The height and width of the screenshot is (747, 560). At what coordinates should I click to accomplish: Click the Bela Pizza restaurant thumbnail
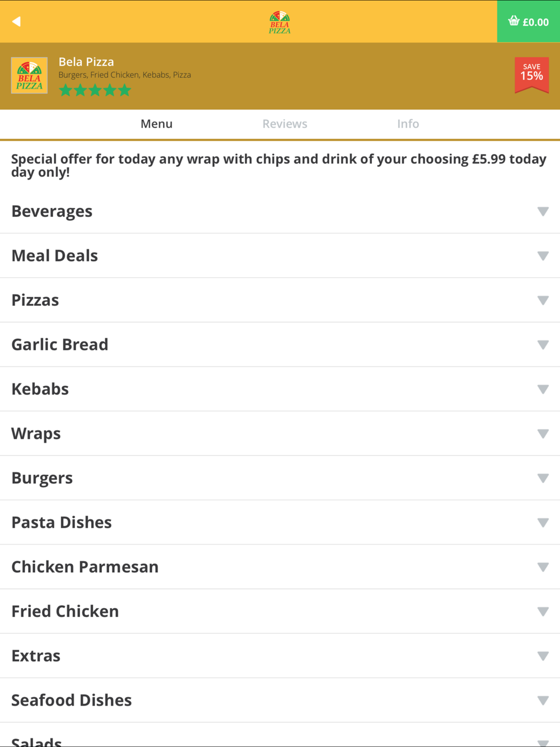[30, 76]
